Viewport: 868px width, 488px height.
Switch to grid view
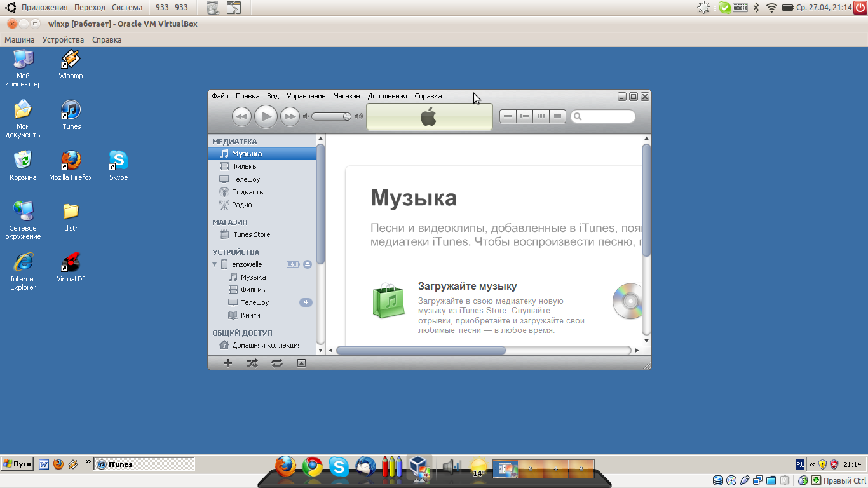click(x=541, y=116)
